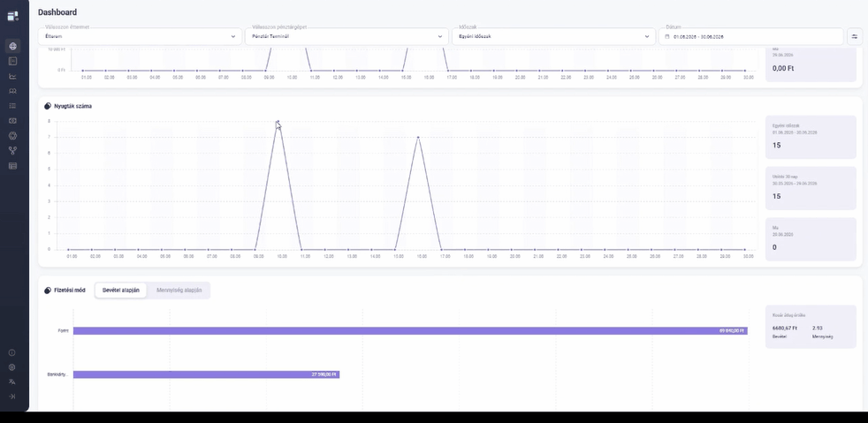Select Bevétel alapján toggle option

[121, 291]
